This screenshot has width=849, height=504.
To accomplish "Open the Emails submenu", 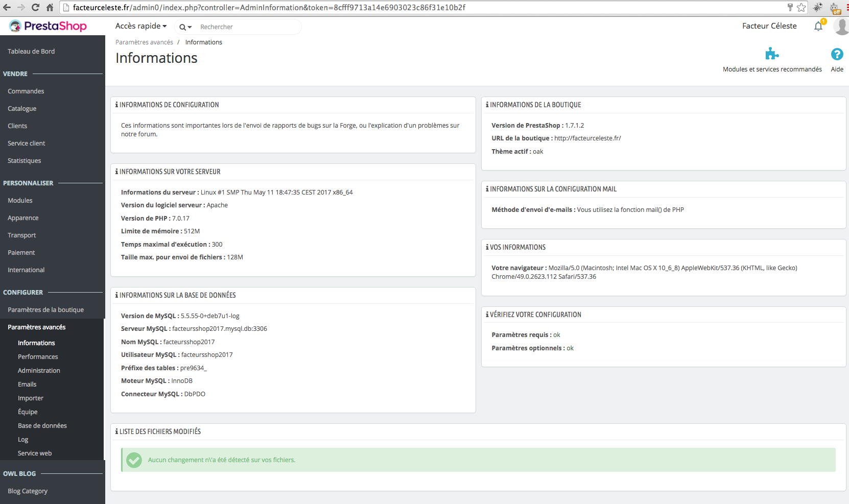I will point(27,385).
